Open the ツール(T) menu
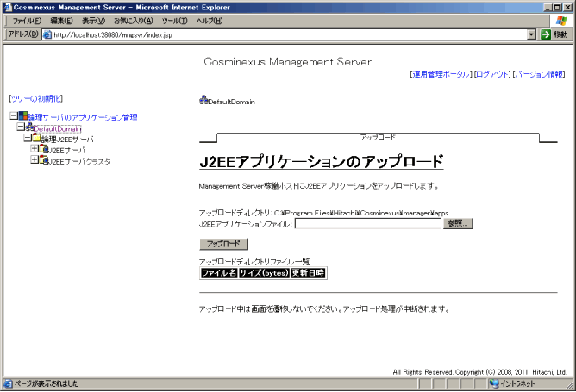 tap(174, 21)
